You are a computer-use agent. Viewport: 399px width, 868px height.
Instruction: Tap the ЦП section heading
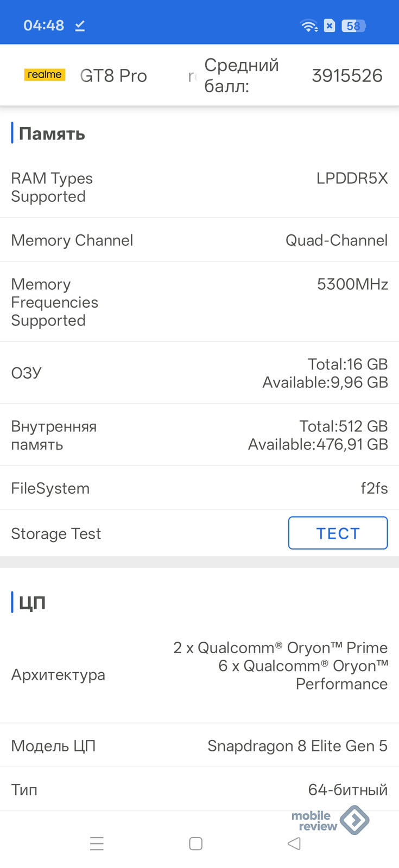pos(32,602)
